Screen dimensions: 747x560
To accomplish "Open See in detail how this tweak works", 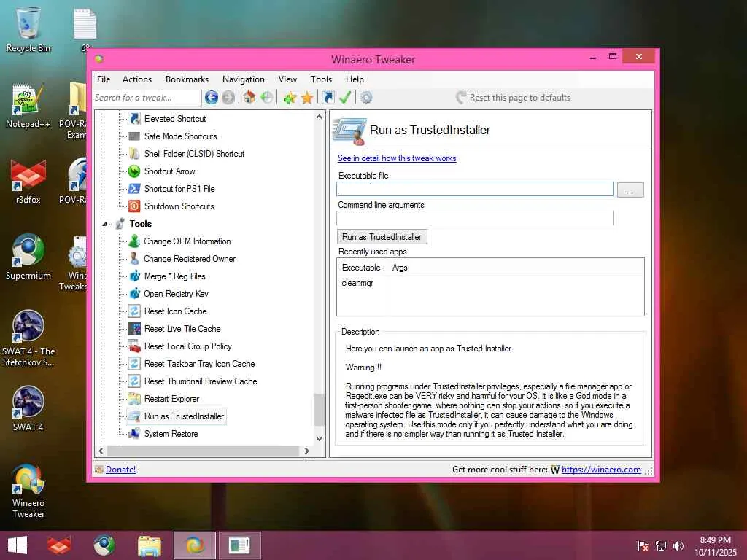I will click(397, 158).
